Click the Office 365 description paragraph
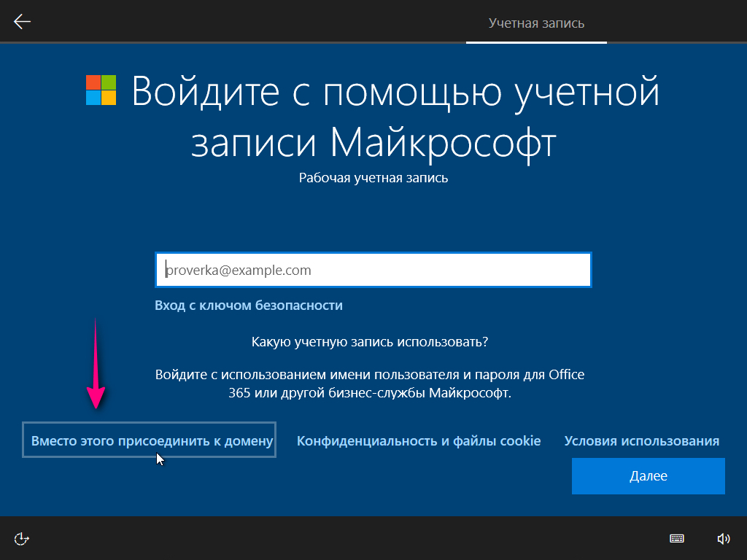 click(370, 384)
